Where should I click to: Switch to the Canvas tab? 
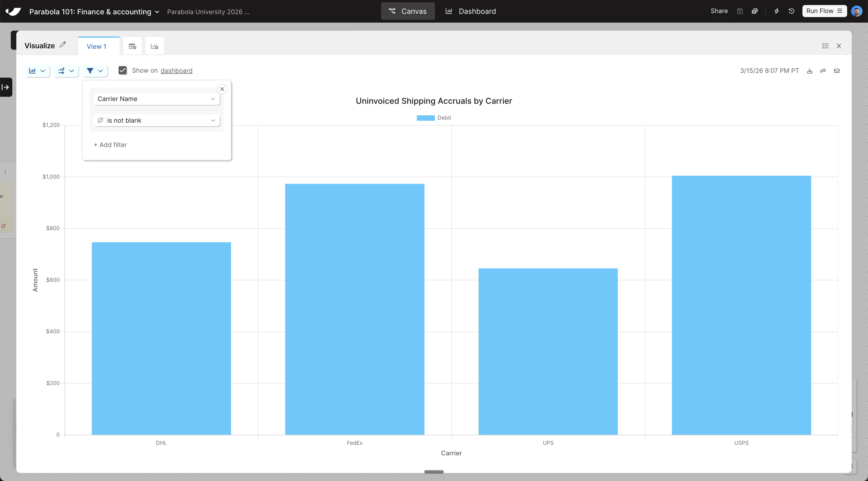click(x=408, y=11)
